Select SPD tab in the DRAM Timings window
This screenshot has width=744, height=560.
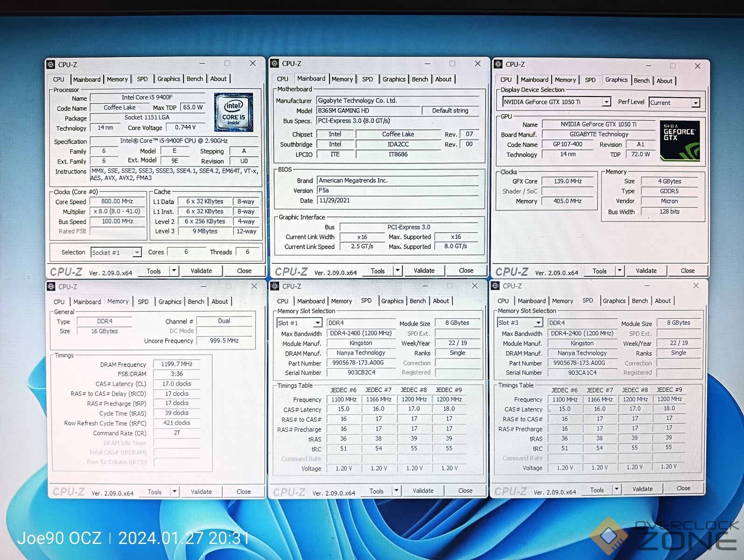pos(143,302)
